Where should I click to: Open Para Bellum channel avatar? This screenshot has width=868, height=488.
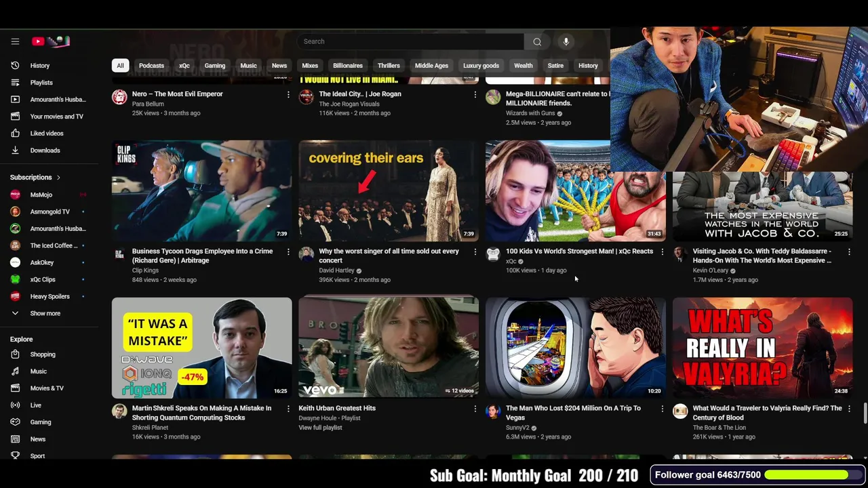click(x=119, y=97)
